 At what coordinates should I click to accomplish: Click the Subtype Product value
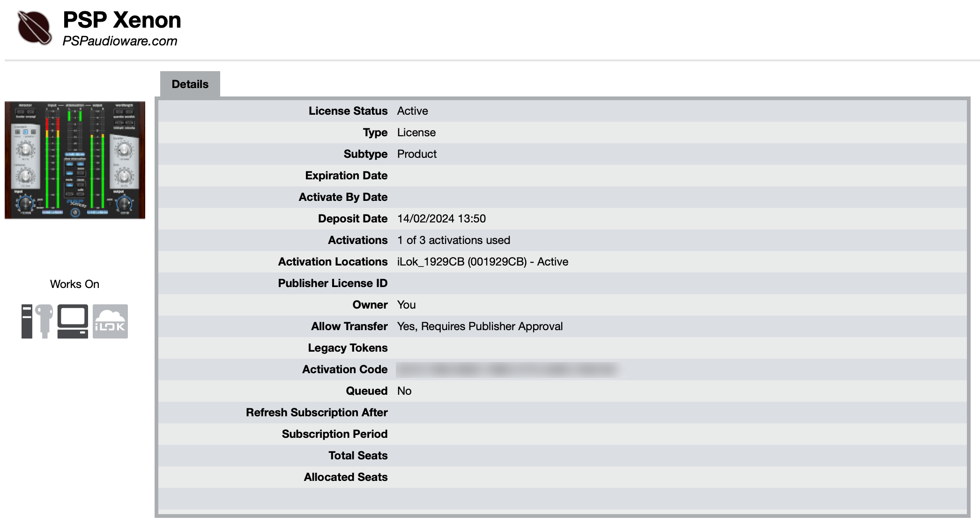417,154
